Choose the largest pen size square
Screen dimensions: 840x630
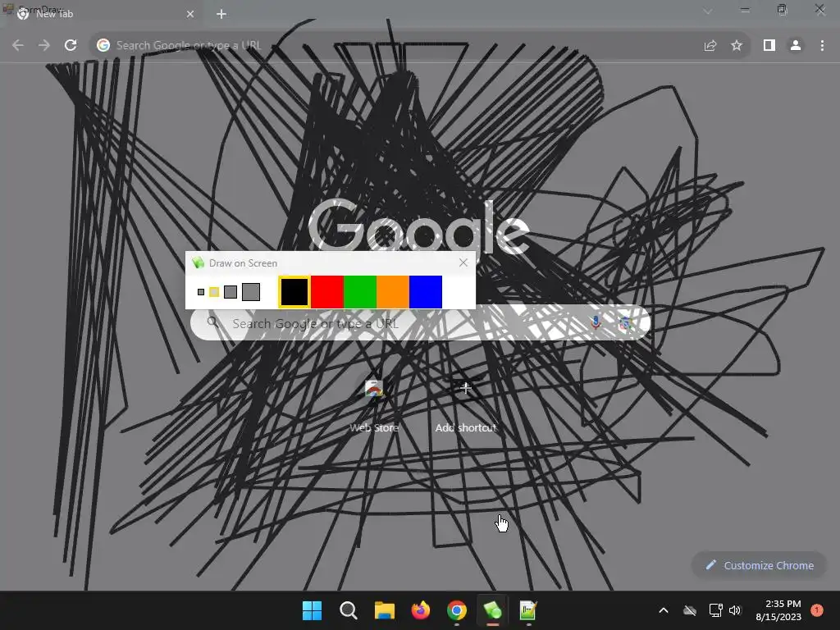click(x=251, y=292)
